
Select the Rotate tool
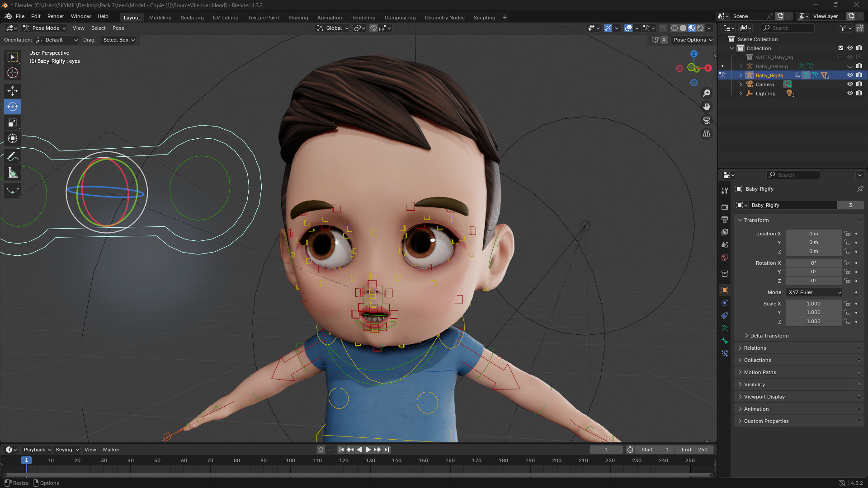point(13,107)
